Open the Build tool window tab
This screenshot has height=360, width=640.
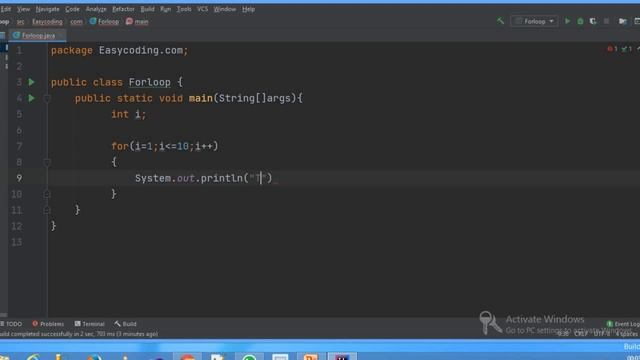pyautogui.click(x=125, y=324)
